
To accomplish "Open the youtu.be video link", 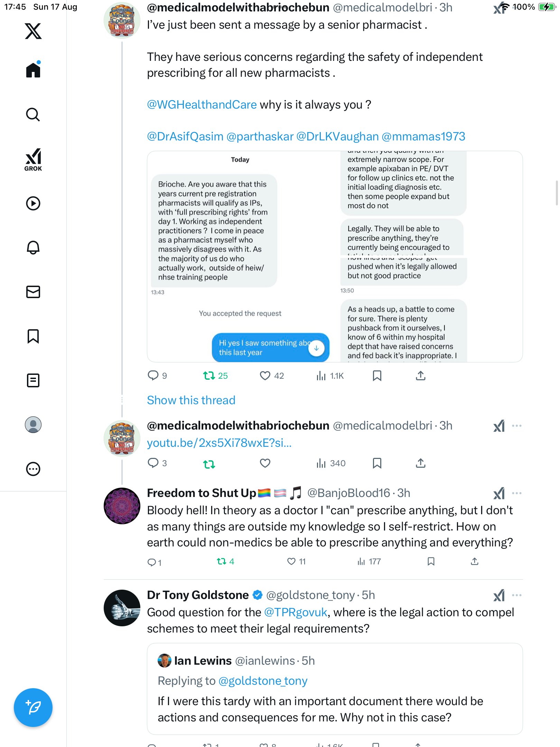I will pos(219,443).
